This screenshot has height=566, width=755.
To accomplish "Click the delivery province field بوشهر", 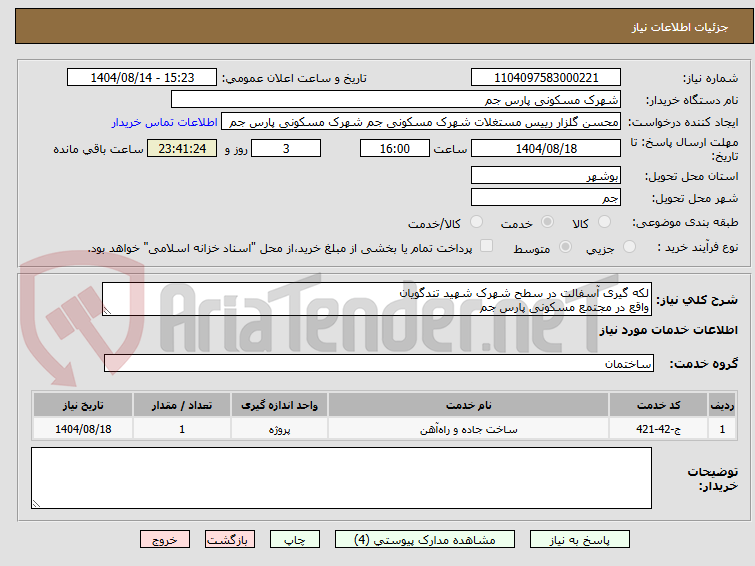I will (x=546, y=176).
